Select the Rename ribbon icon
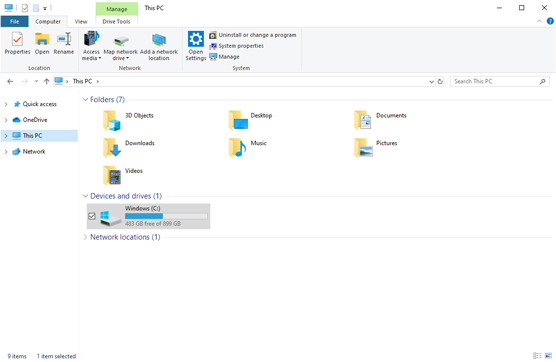Image resolution: width=556 pixels, height=362 pixels. (64, 43)
